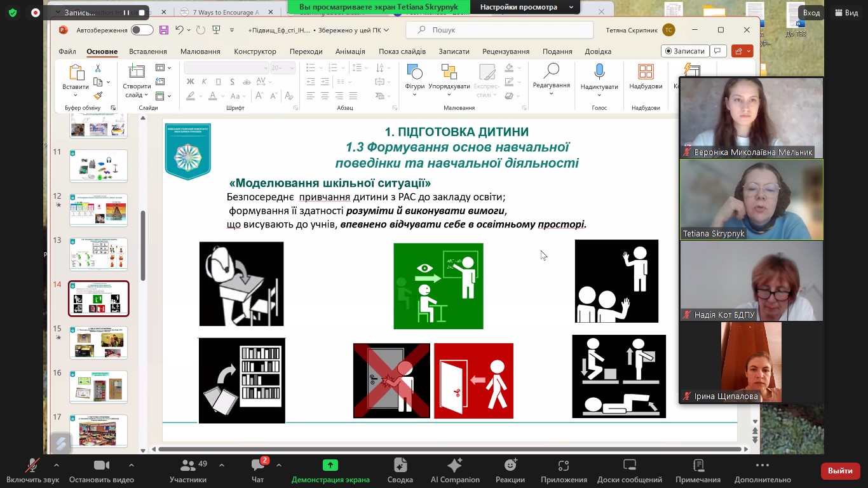Screen dimensions: 868x488
Task: Open AI Companion in Zoom toolbar
Action: tap(454, 471)
